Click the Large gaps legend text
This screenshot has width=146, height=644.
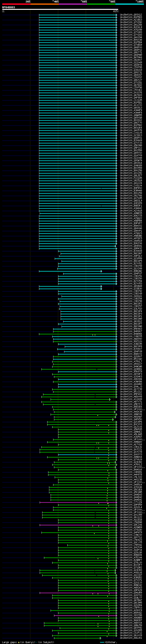pos(28,642)
